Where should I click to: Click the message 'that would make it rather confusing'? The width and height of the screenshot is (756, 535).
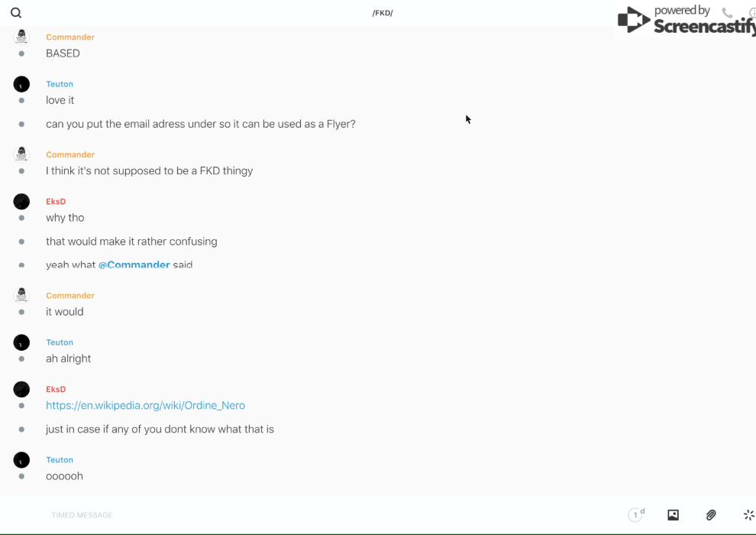131,242
